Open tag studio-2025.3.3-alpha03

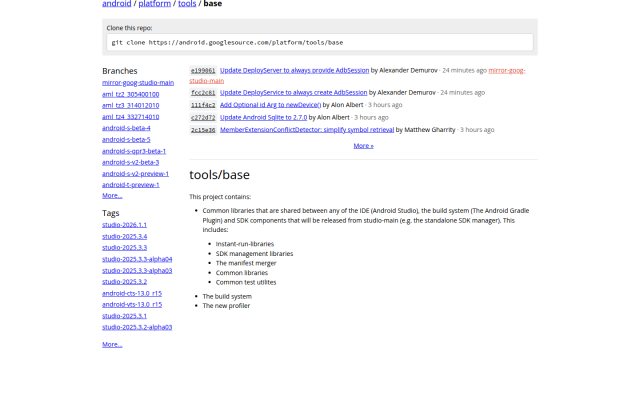[x=137, y=271]
